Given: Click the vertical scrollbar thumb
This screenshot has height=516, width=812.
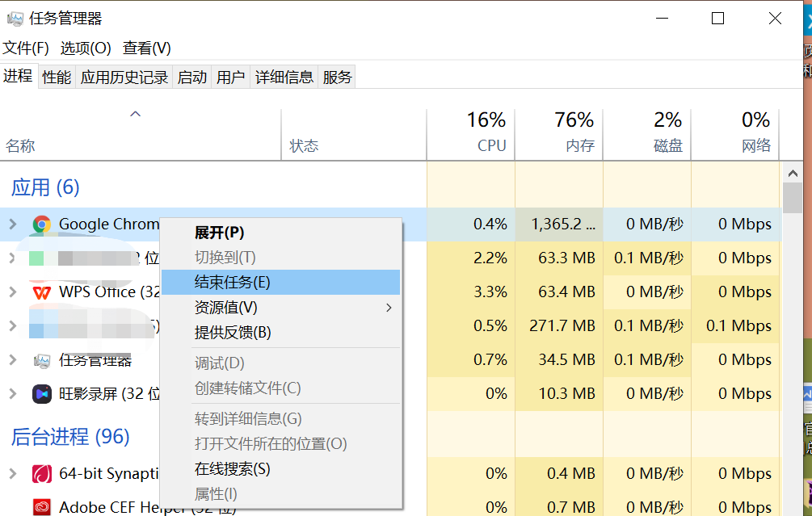Looking at the screenshot, I should pos(793,198).
